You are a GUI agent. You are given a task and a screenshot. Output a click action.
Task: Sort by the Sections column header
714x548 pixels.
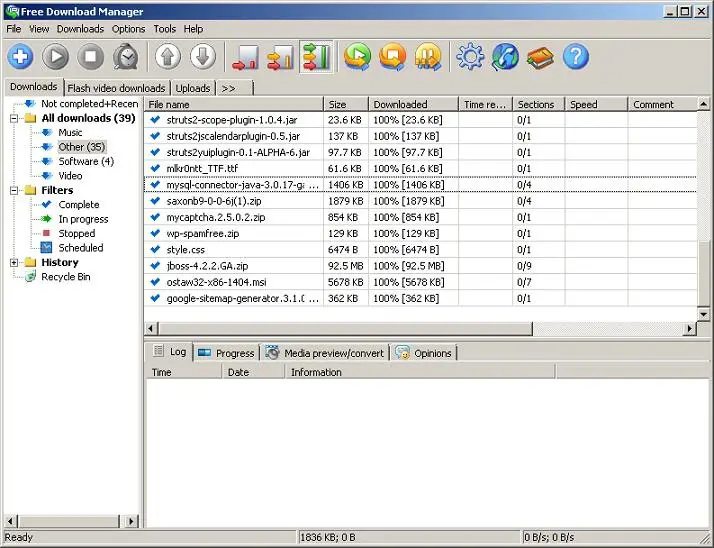tap(539, 104)
